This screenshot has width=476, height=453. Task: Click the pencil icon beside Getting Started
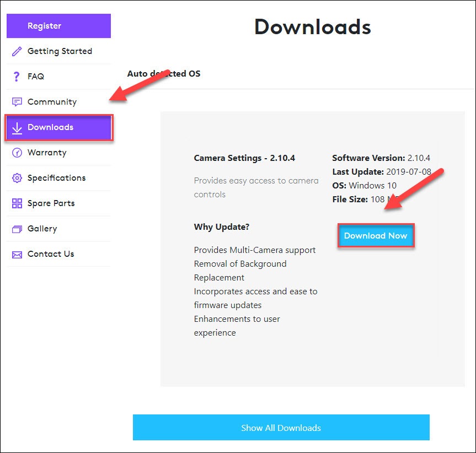pos(17,51)
